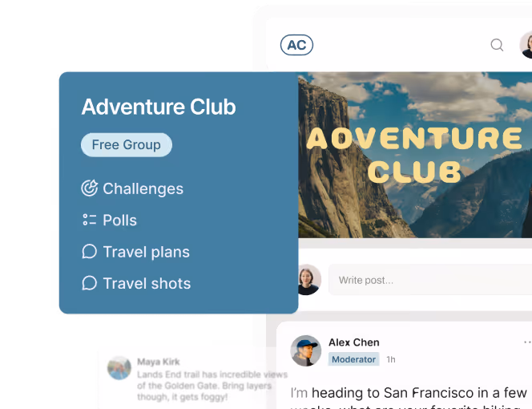
Task: Open the Travel plans channel
Action: 147,252
